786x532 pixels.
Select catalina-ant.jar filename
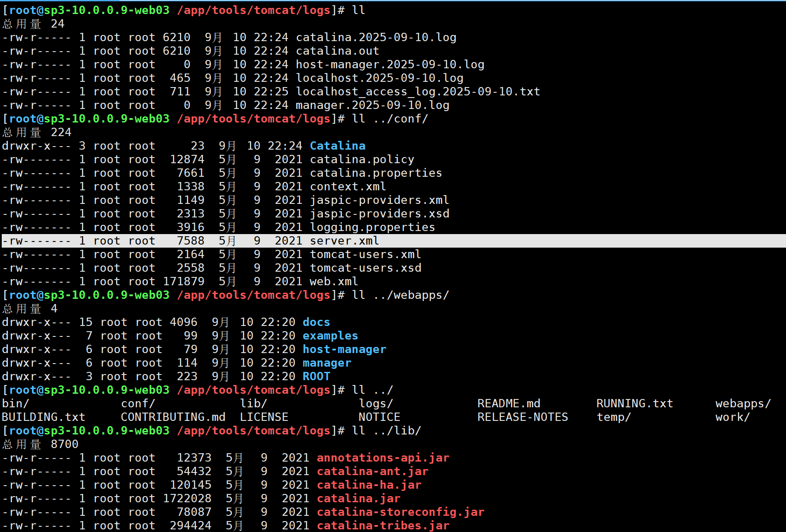pyautogui.click(x=373, y=471)
